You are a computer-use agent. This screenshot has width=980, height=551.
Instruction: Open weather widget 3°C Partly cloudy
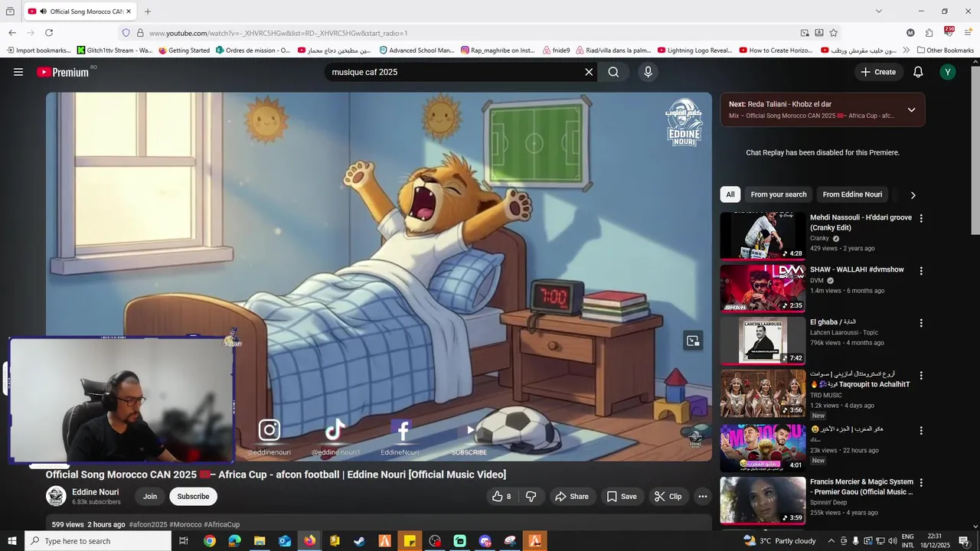(x=779, y=541)
